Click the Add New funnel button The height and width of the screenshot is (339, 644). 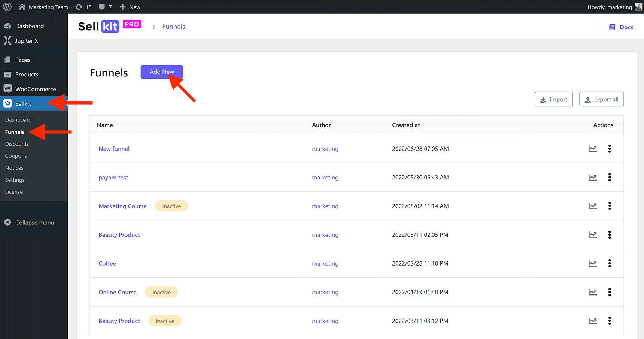pos(162,72)
